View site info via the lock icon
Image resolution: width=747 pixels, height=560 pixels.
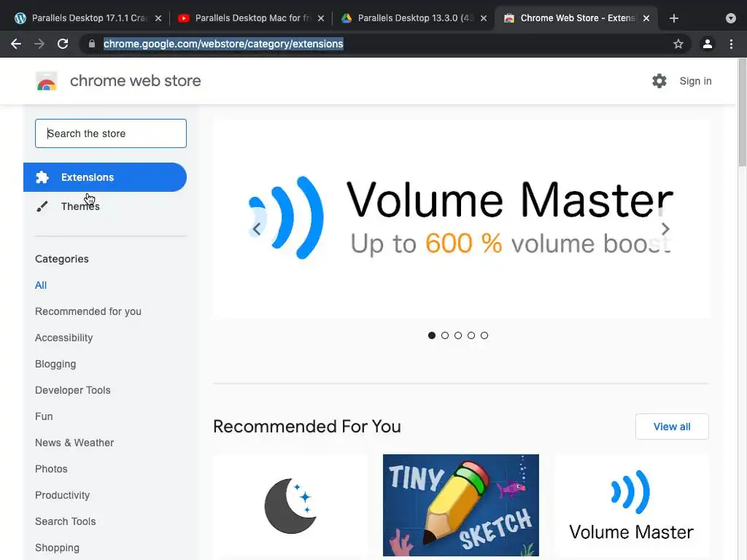click(91, 44)
